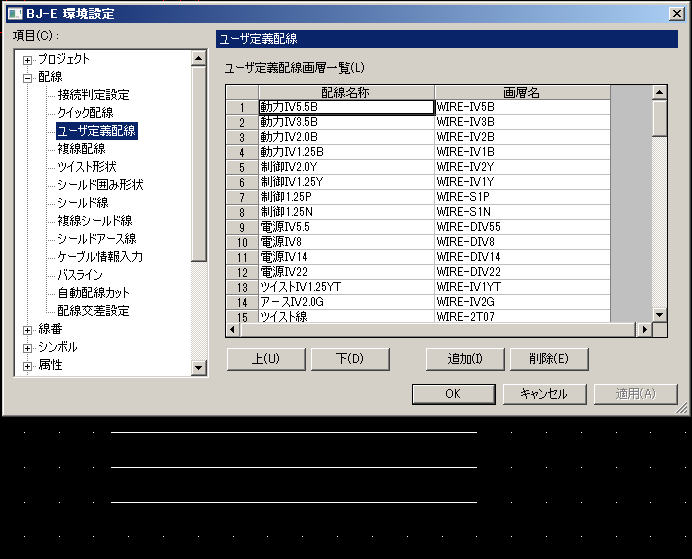Click the 下(D) move-down button
692x559 pixels.
coord(350,359)
